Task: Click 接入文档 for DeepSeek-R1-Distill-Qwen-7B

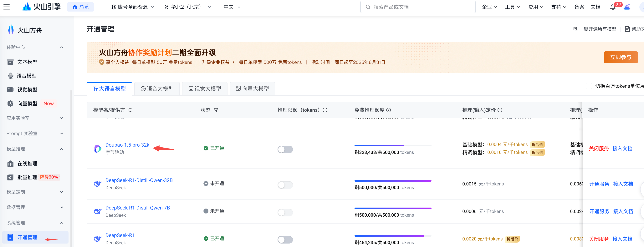Action: click(623, 212)
